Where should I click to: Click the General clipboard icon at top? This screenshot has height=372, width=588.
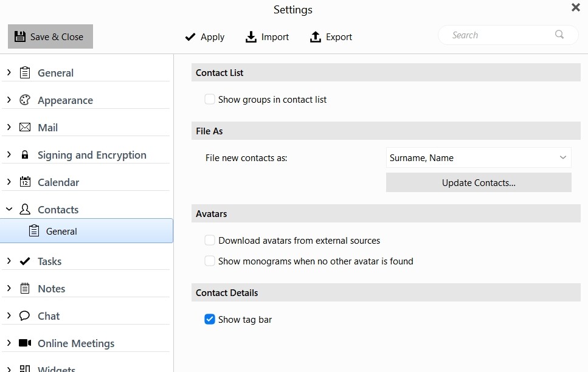(x=25, y=72)
